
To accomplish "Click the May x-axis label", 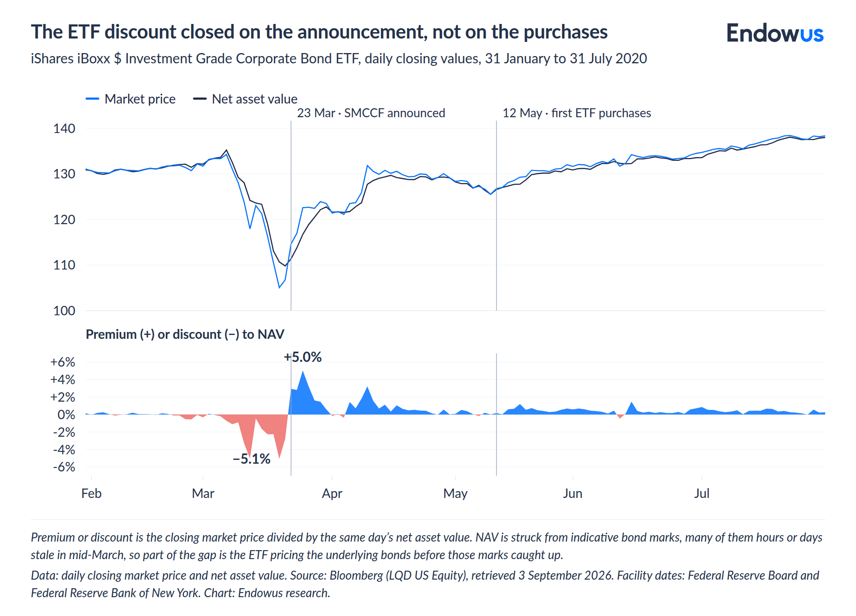I will [x=455, y=494].
